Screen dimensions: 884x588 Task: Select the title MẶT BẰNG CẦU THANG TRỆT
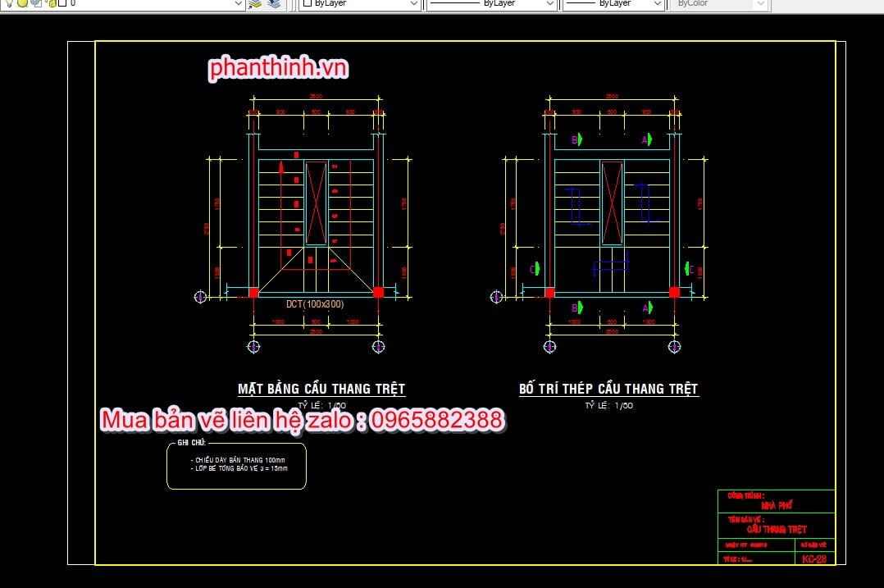tap(321, 389)
